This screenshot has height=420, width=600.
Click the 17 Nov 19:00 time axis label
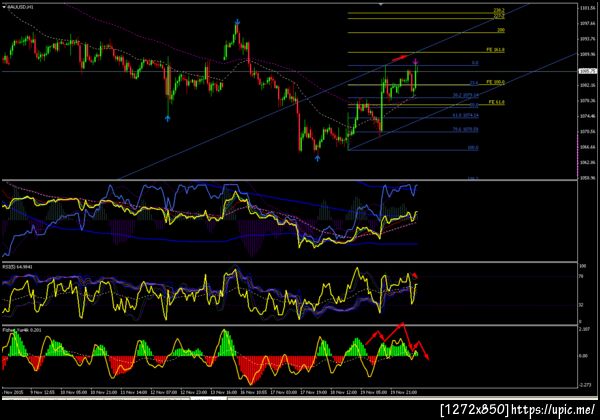tap(313, 392)
